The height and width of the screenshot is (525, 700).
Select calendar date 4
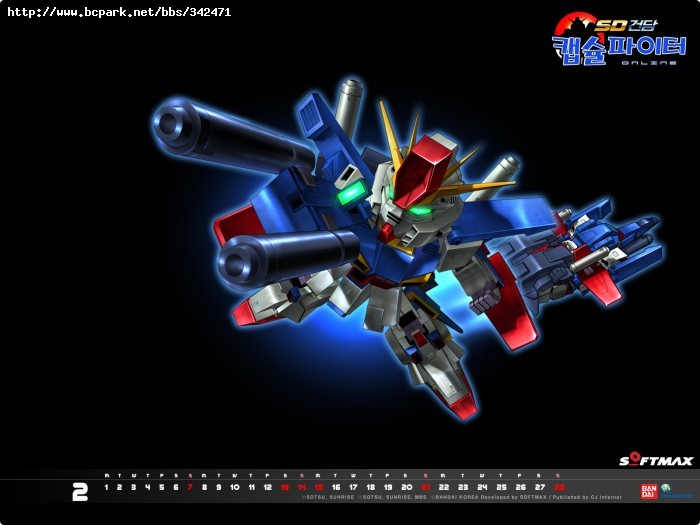click(148, 487)
